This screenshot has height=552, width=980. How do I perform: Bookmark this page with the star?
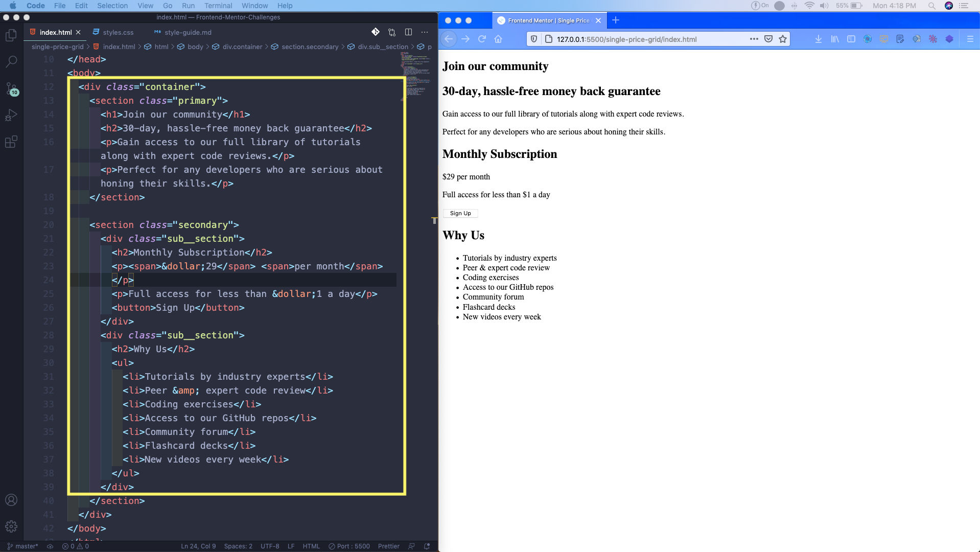(783, 39)
